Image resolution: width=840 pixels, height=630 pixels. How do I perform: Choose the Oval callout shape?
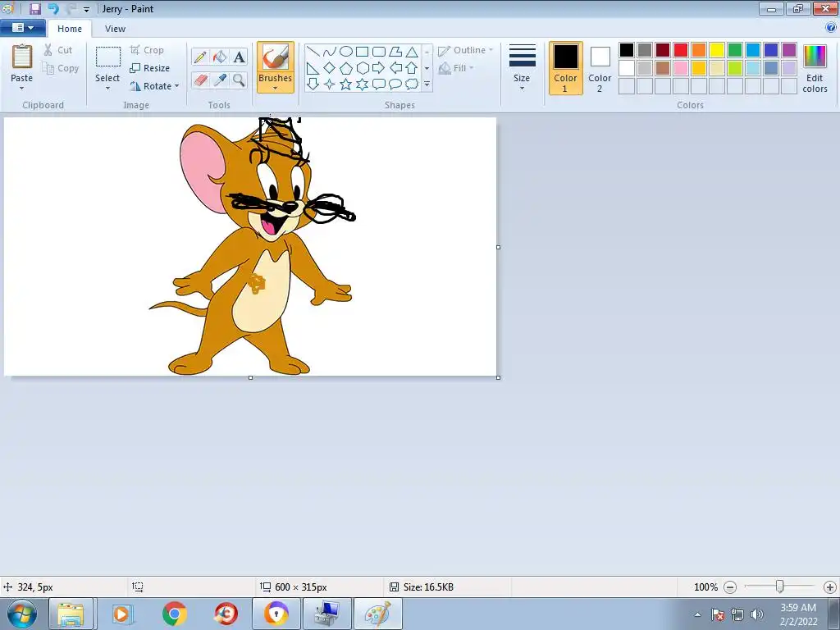395,84
